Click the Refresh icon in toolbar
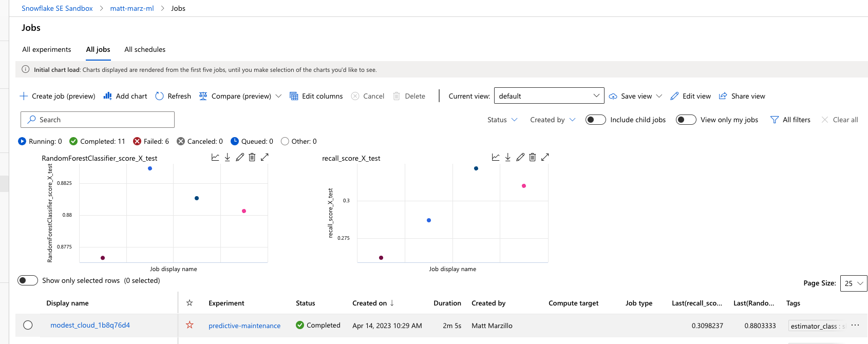The image size is (868, 344). [x=160, y=96]
